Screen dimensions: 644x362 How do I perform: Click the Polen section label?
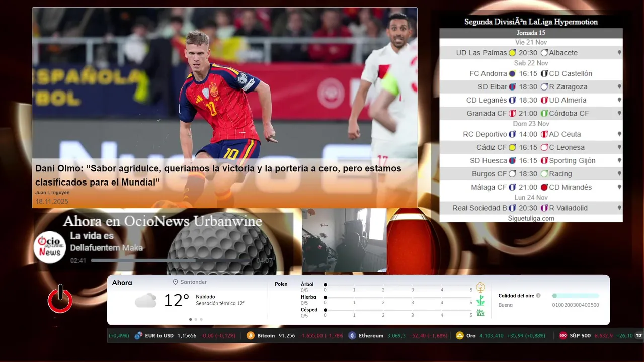[x=281, y=284]
